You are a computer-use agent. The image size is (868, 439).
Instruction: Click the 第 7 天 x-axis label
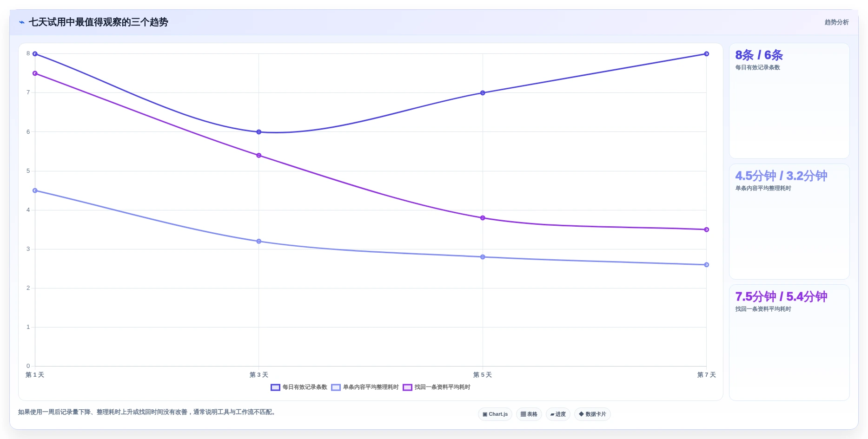pyautogui.click(x=707, y=375)
